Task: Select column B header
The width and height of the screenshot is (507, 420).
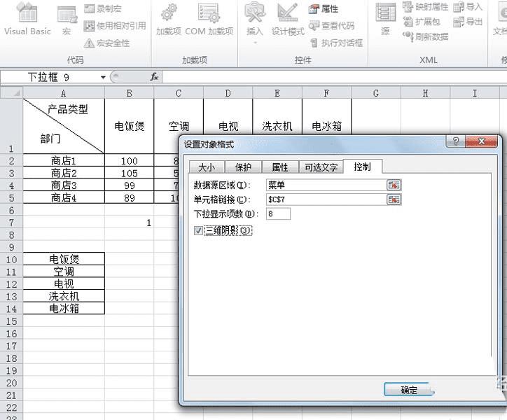Action: click(130, 93)
